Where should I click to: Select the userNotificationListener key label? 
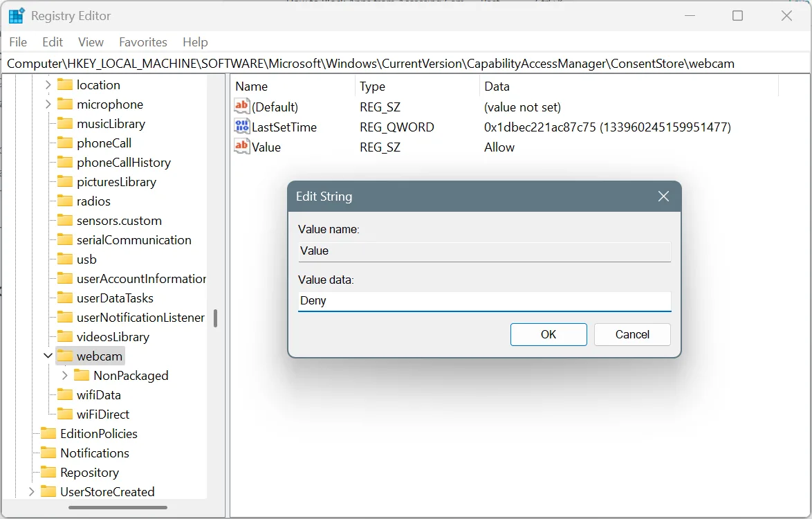[140, 318]
